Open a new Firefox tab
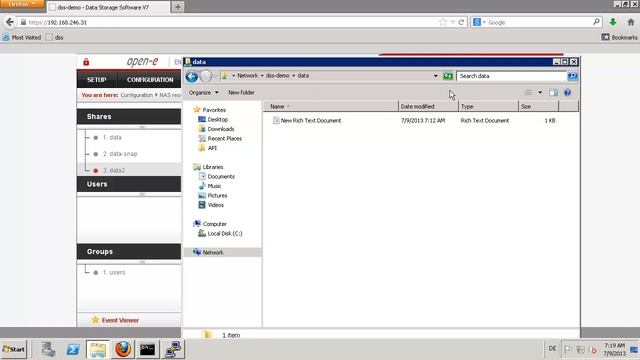This screenshot has height=360, width=640. 178,7
